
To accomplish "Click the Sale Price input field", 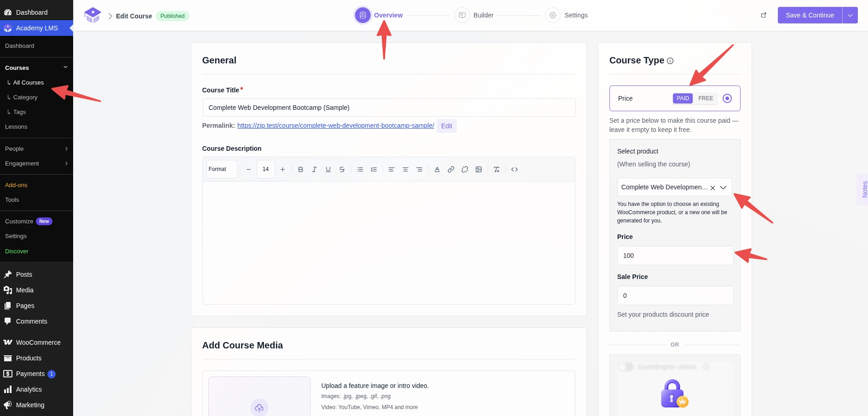I will (675, 296).
